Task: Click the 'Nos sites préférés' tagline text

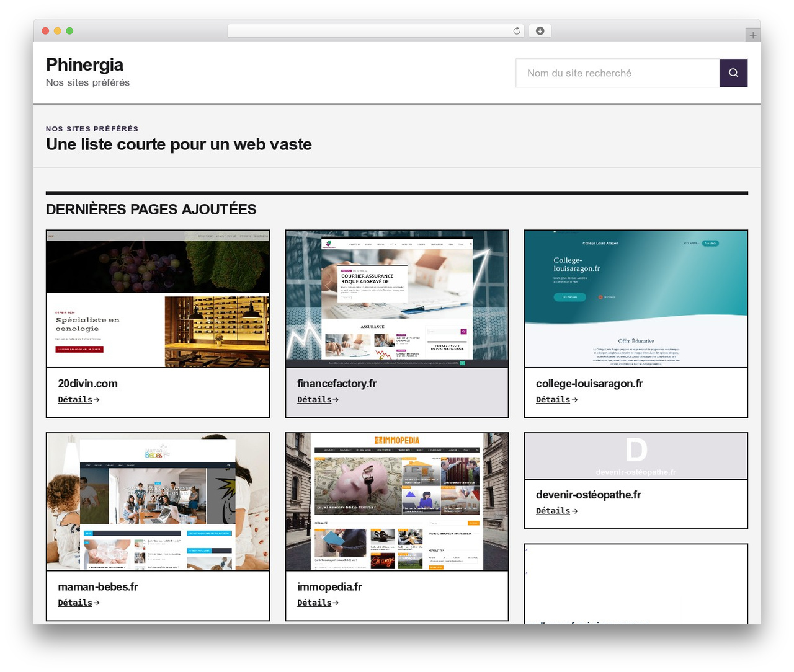Action: 87,82
